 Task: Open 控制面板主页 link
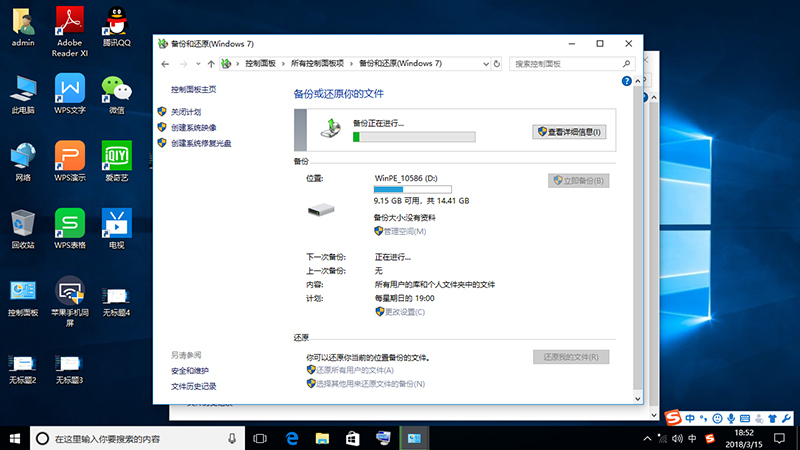[x=193, y=89]
